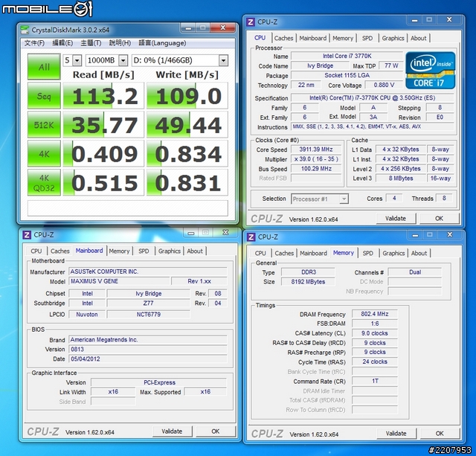Switch to SPD tab in the CPU window
The height and width of the screenshot is (456, 476).
(x=367, y=38)
